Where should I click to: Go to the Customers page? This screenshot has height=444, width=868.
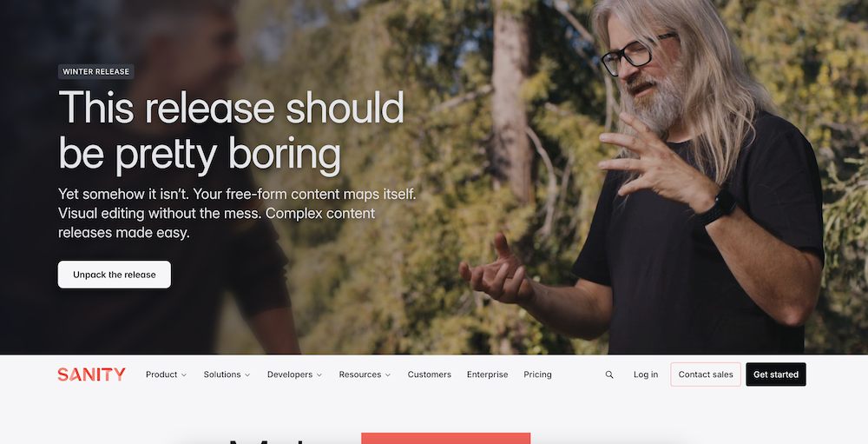pos(429,374)
